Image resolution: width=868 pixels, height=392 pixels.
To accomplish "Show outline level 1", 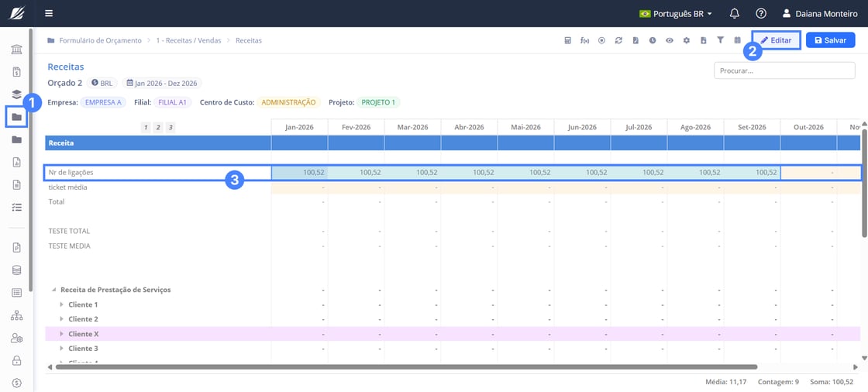I will click(145, 127).
